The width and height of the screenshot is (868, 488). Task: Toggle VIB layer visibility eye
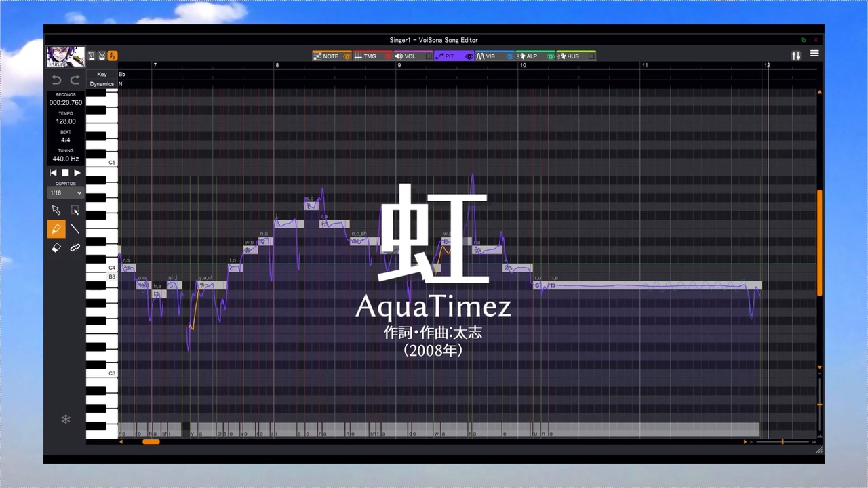[510, 56]
